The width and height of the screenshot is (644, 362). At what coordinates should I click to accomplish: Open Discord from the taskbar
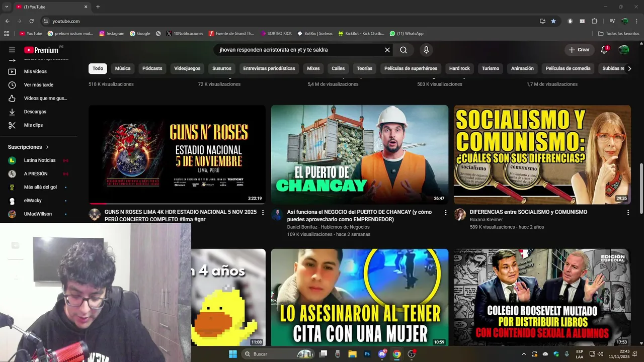[382, 354]
